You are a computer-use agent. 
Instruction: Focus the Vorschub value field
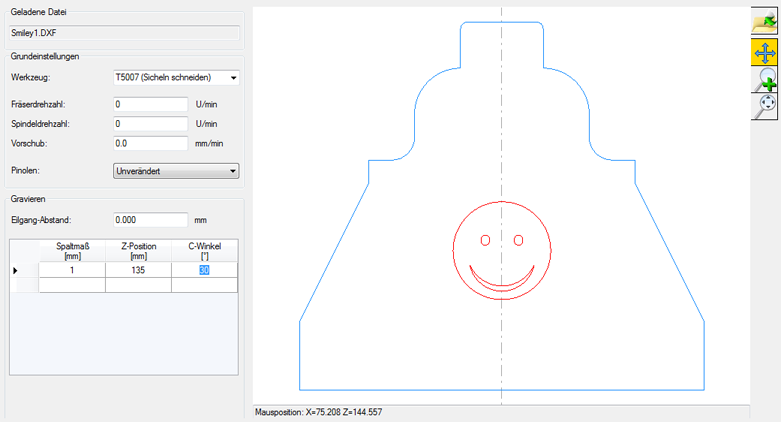[151, 144]
